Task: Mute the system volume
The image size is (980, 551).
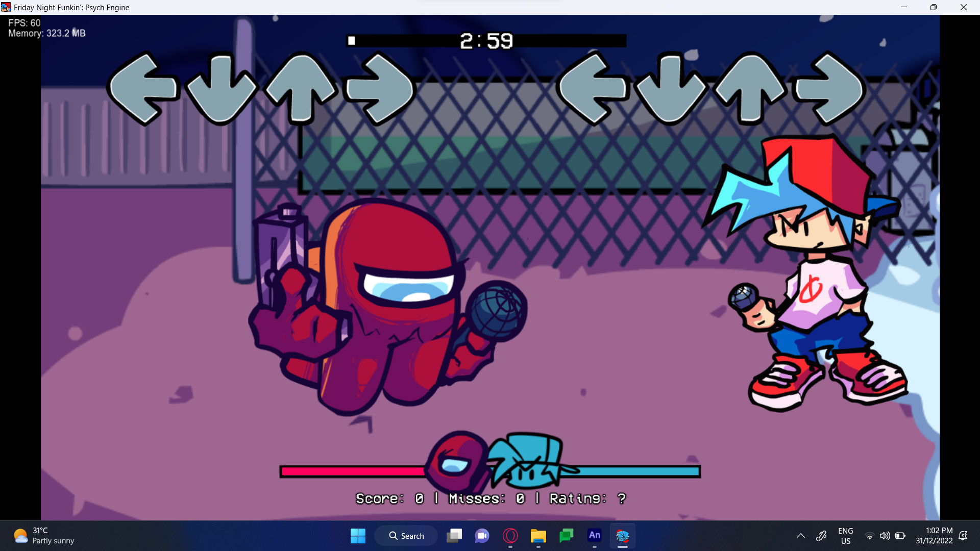Action: tap(885, 536)
